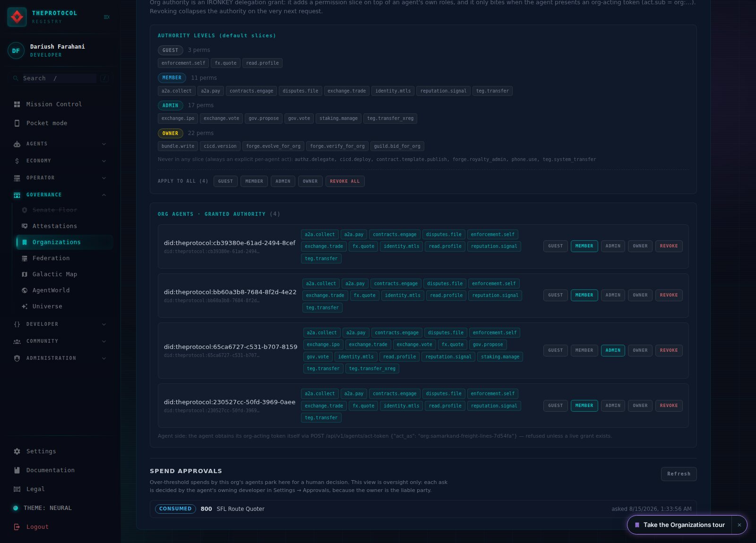Dismiss the Organizations tour popup
The height and width of the screenshot is (543, 756).
click(x=739, y=525)
